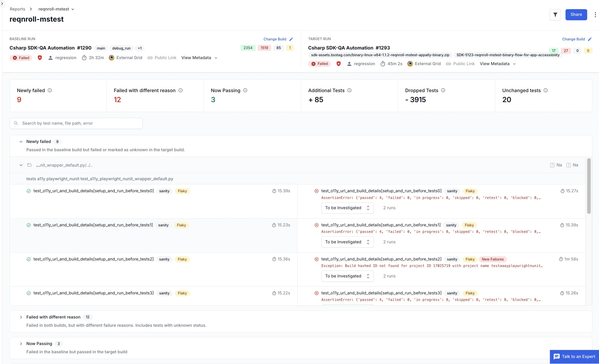Click the search magnifier icon

[x=16, y=123]
